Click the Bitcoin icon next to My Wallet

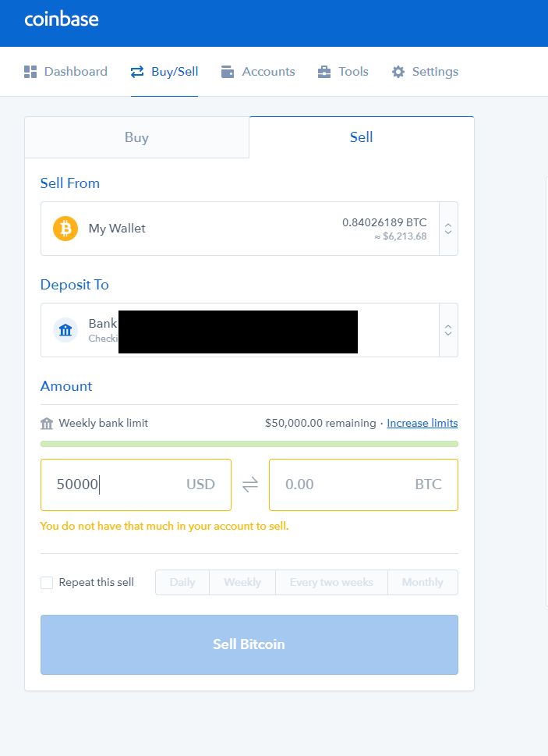coord(65,228)
